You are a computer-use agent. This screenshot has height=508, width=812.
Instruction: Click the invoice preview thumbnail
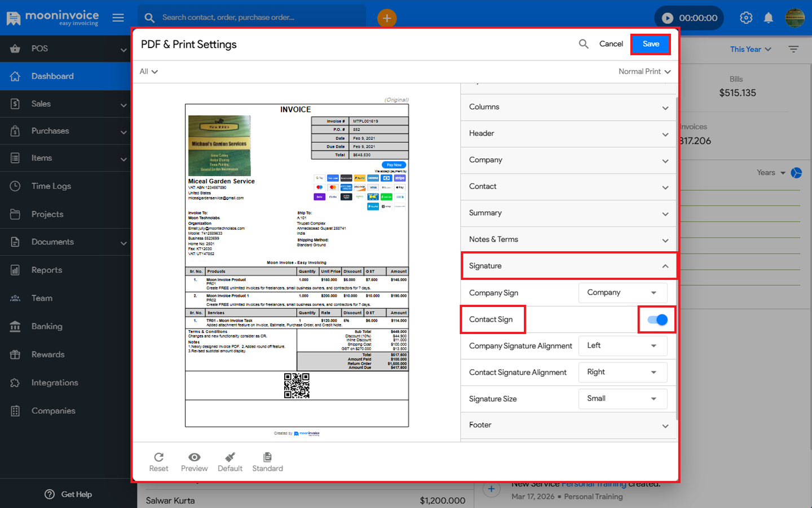pos(297,265)
